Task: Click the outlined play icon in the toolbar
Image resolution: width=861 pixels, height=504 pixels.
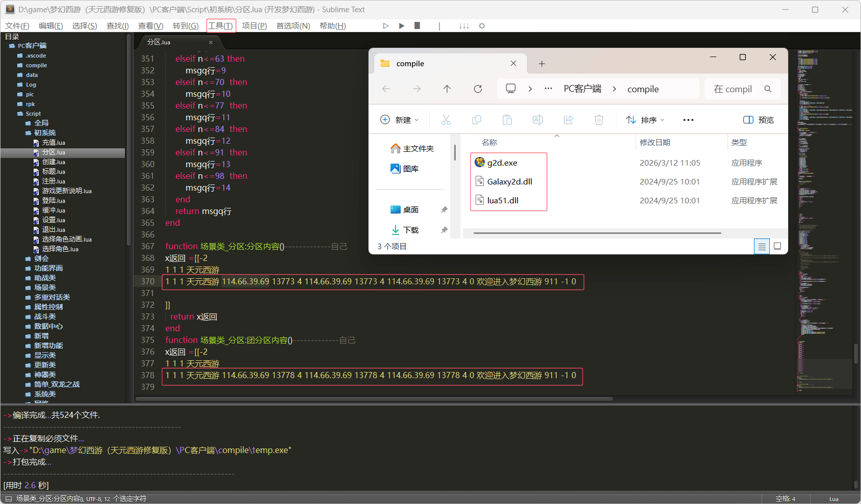Action: pos(386,26)
